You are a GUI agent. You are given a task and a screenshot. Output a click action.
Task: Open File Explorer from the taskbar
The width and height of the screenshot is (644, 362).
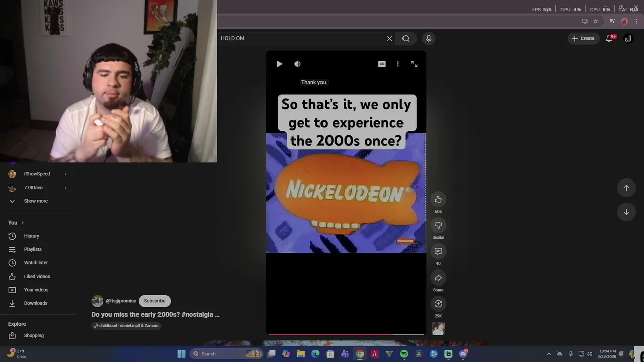(x=301, y=354)
